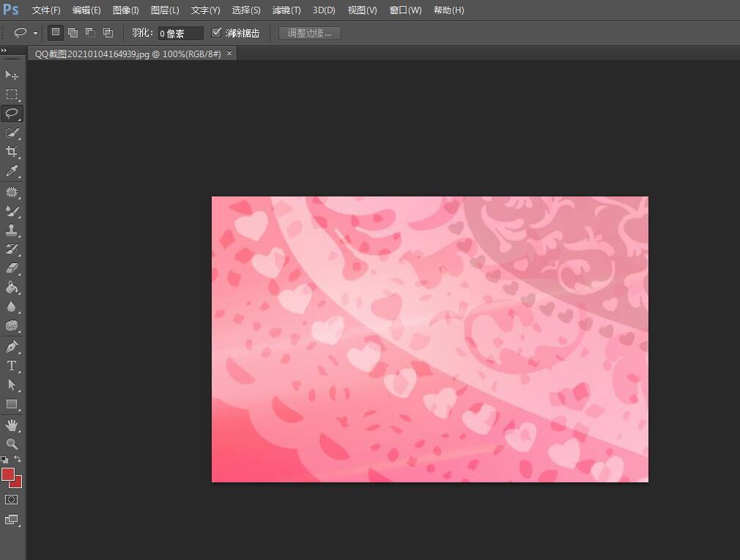The image size is (740, 560).
Task: Expand the toolbar with double-arrow
Action: coord(4,51)
